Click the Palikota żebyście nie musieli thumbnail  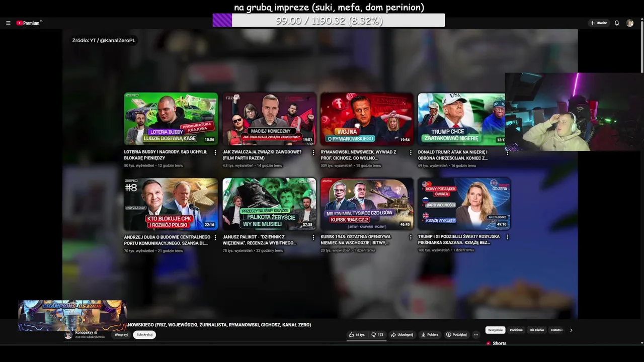269,204
